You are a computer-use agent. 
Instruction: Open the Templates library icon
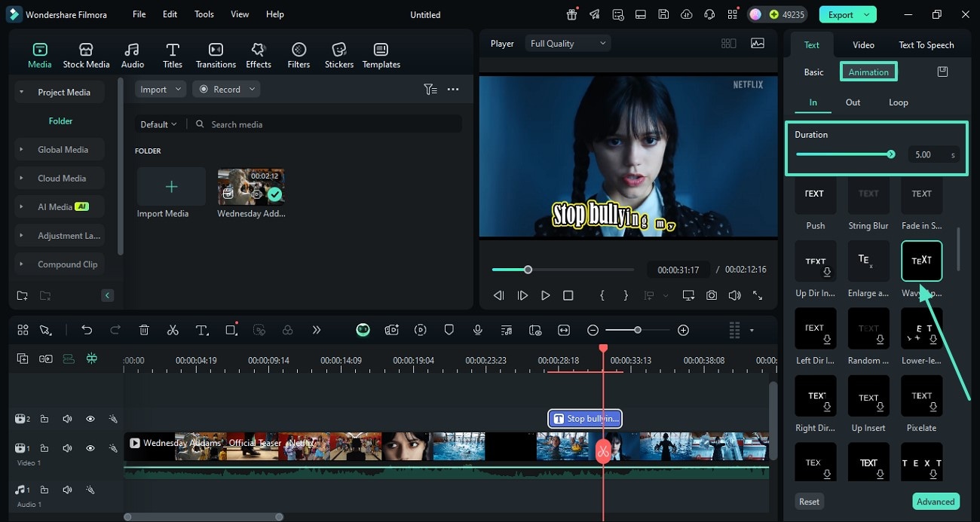point(381,55)
